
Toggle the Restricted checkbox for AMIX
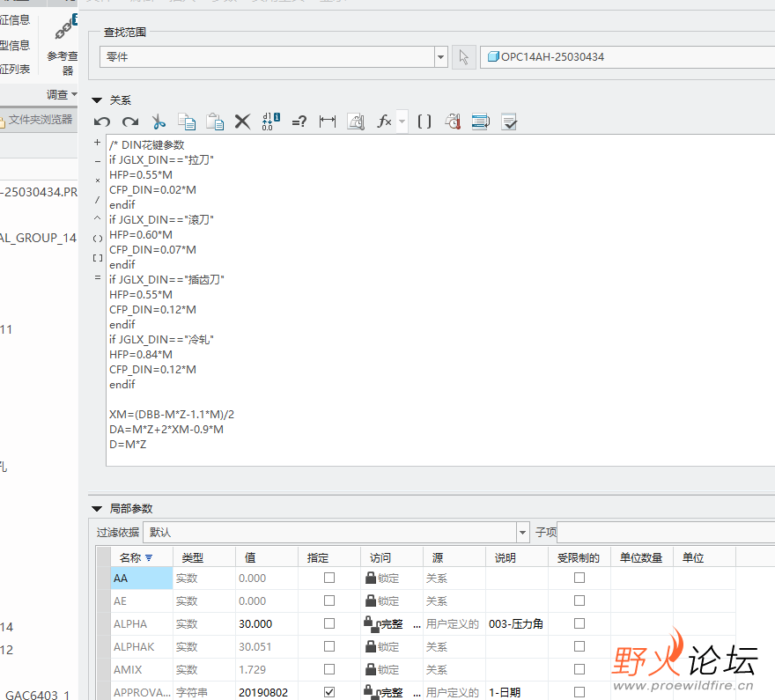579,669
